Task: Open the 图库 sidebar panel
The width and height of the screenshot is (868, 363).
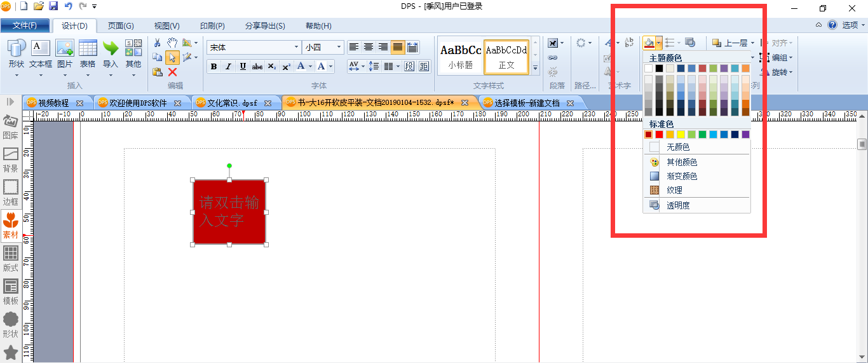Action: tap(10, 127)
